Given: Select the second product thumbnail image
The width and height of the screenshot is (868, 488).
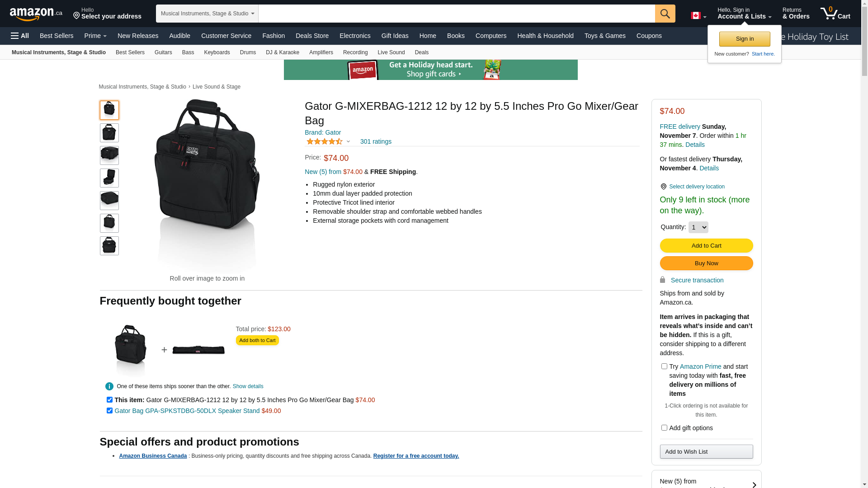Looking at the screenshot, I should pyautogui.click(x=109, y=133).
